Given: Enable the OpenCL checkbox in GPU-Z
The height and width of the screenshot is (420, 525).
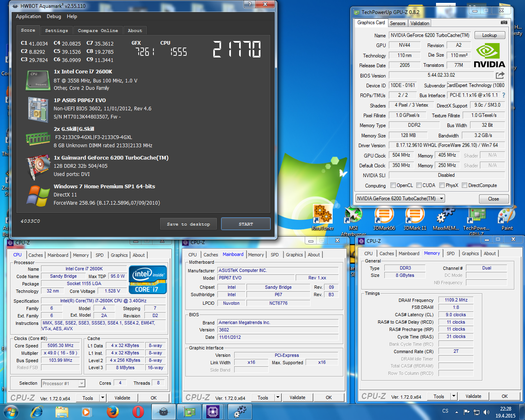Looking at the screenshot, I should [393, 185].
